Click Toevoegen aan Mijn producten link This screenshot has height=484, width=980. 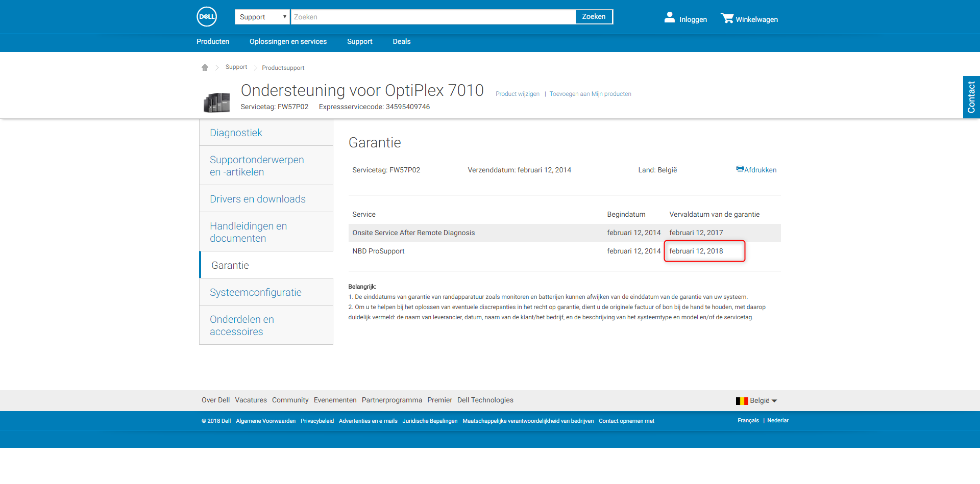pos(591,94)
